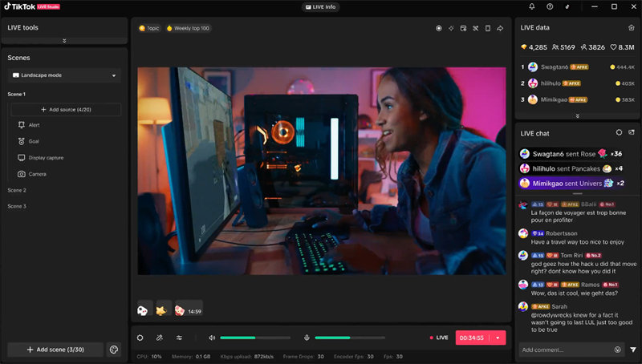Image resolution: width=642 pixels, height=364 pixels.
Task: Open the dropdown arrow beside 00:34:55
Action: pos(498,338)
